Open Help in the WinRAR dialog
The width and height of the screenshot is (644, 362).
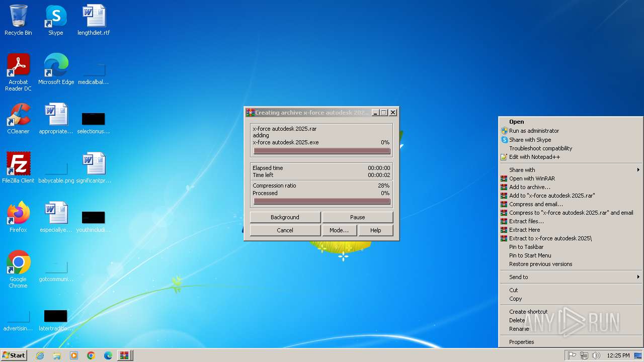[376, 230]
